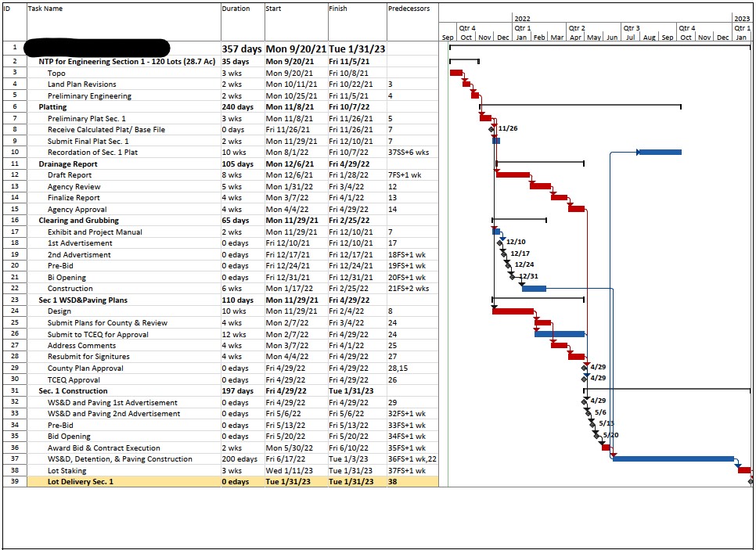Click the Duration column header
Viewport: 756px width, 550px height.
236,9
